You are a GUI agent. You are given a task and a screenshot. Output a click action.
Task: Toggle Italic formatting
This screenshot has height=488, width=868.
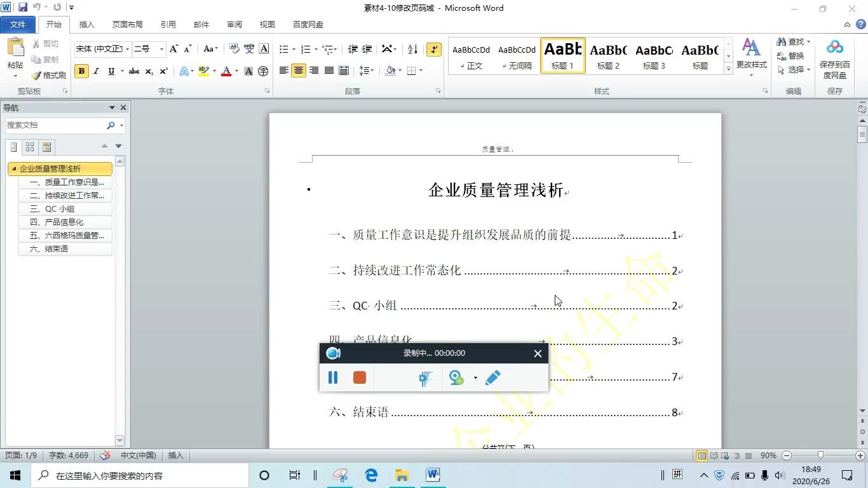[x=96, y=71]
